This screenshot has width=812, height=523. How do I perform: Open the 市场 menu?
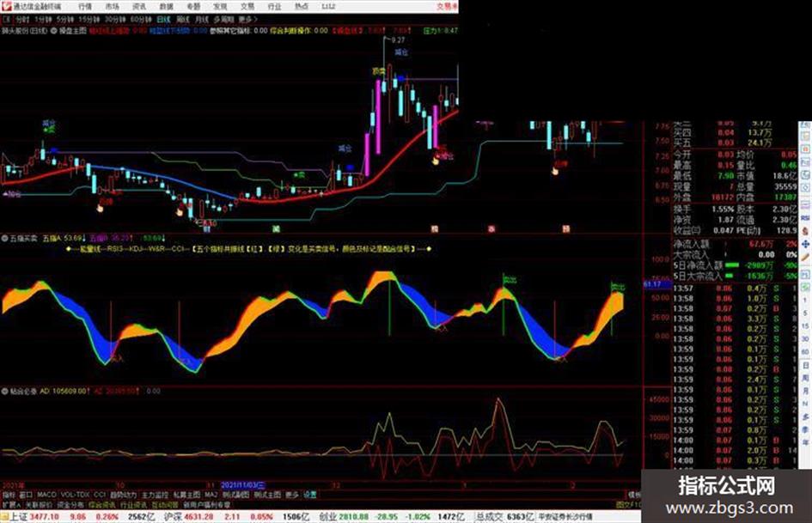112,7
